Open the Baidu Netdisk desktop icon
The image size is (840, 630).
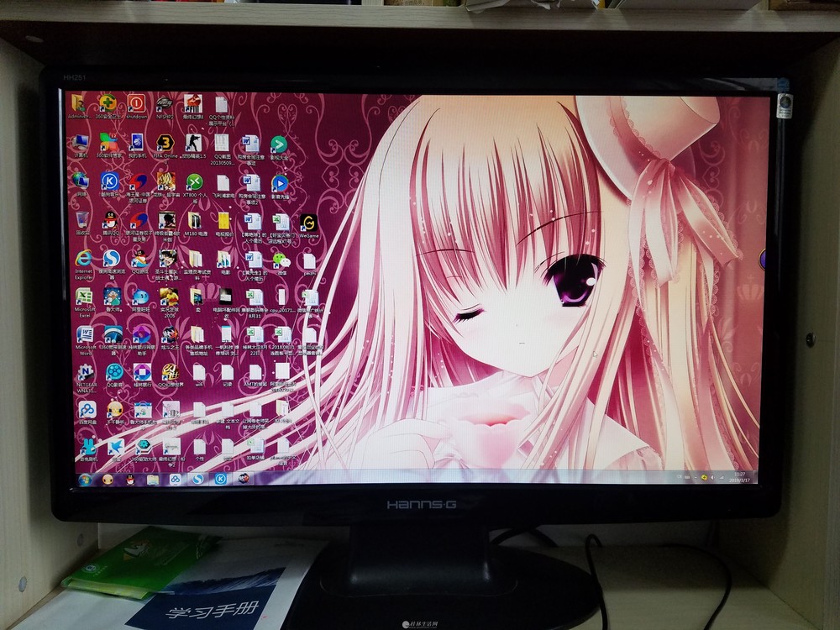87,410
